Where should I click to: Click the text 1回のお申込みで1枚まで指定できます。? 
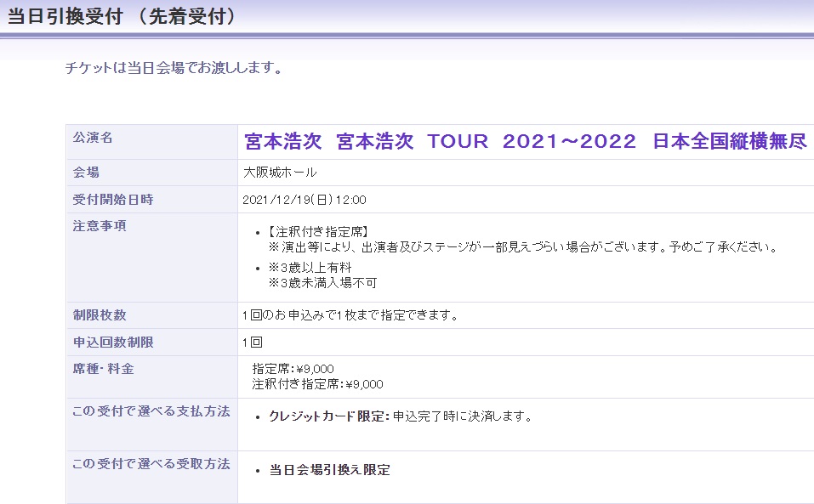point(351,315)
